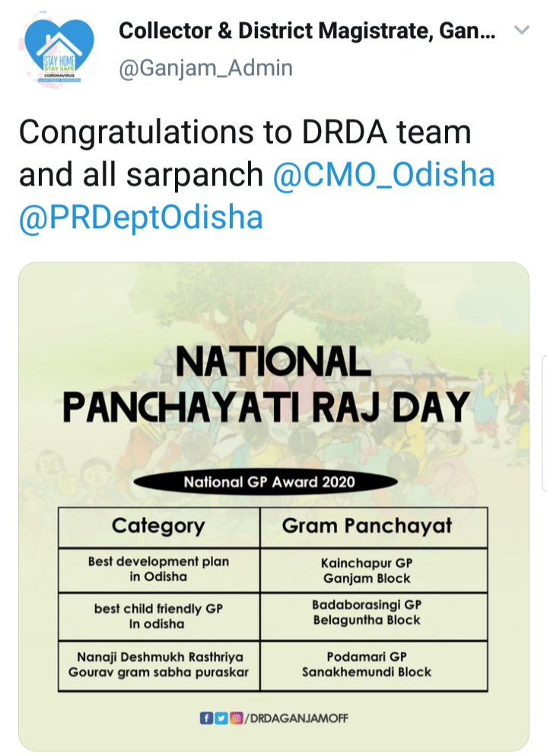Visit the @PRDeptOdisha mention
Image resolution: width=547 pixels, height=756 pixels.
coord(141,218)
